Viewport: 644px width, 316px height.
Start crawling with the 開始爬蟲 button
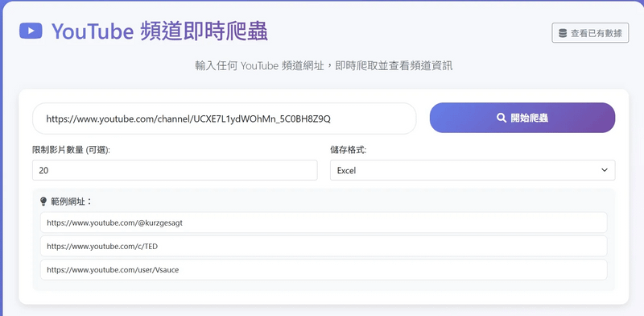[x=522, y=118]
